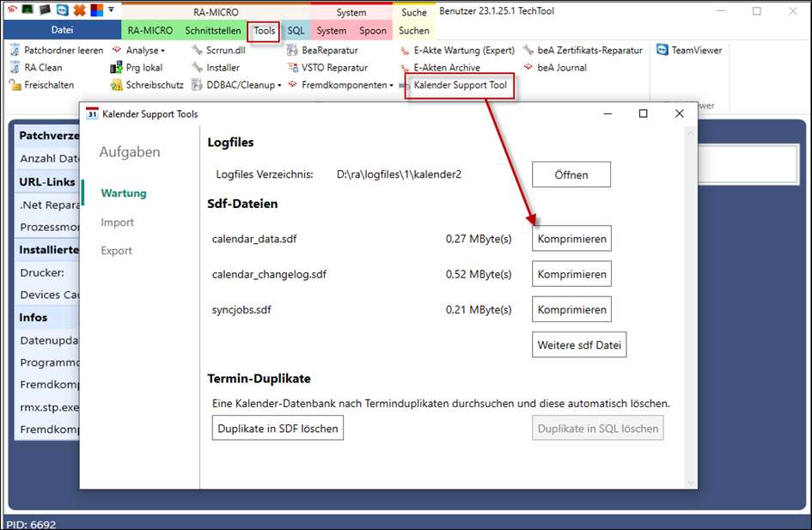Select Wartung in Aufgaben sidebar
Viewport: 812px width, 530px height.
[x=124, y=193]
